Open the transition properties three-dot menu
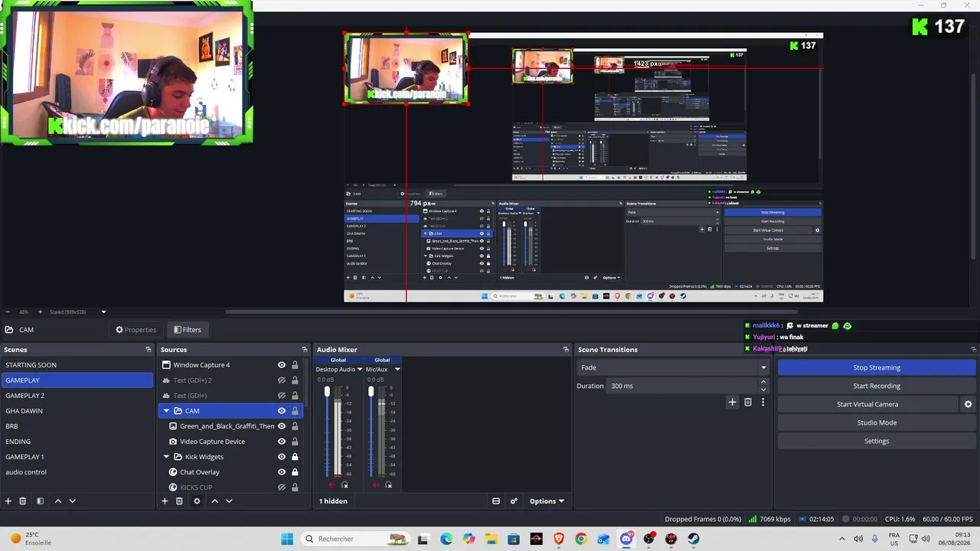The height and width of the screenshot is (551, 980). (763, 402)
